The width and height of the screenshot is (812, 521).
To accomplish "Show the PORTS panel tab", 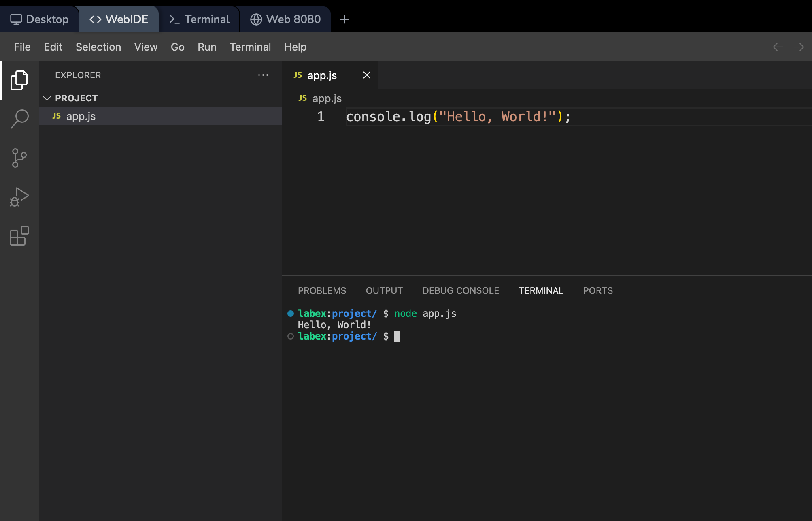I will pos(598,291).
